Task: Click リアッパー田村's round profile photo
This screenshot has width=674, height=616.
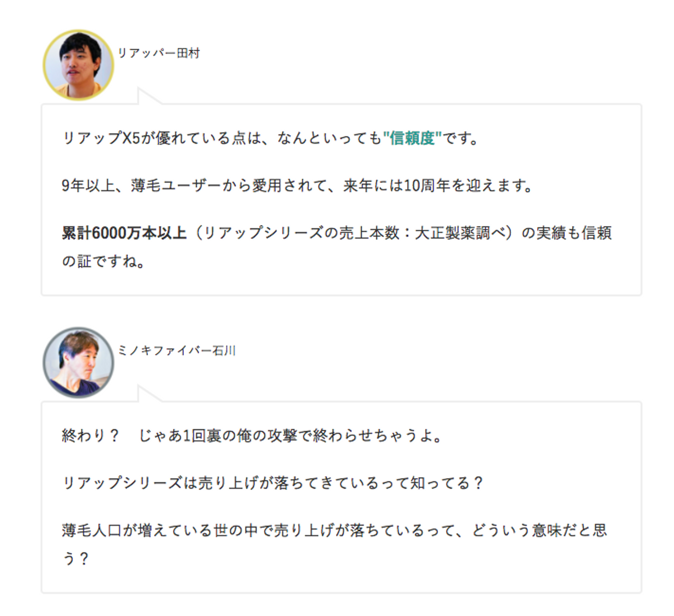Action: click(78, 65)
